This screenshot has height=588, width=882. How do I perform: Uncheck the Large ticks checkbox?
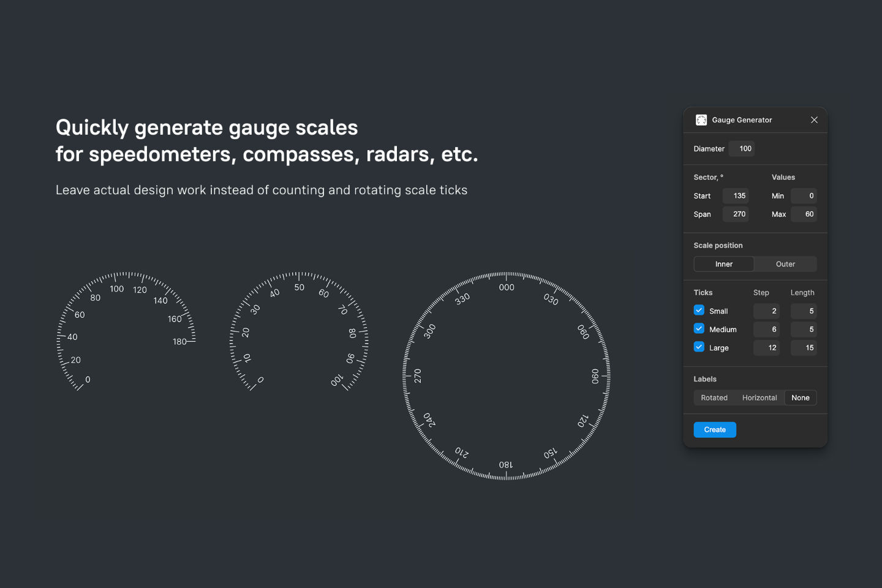pyautogui.click(x=699, y=347)
